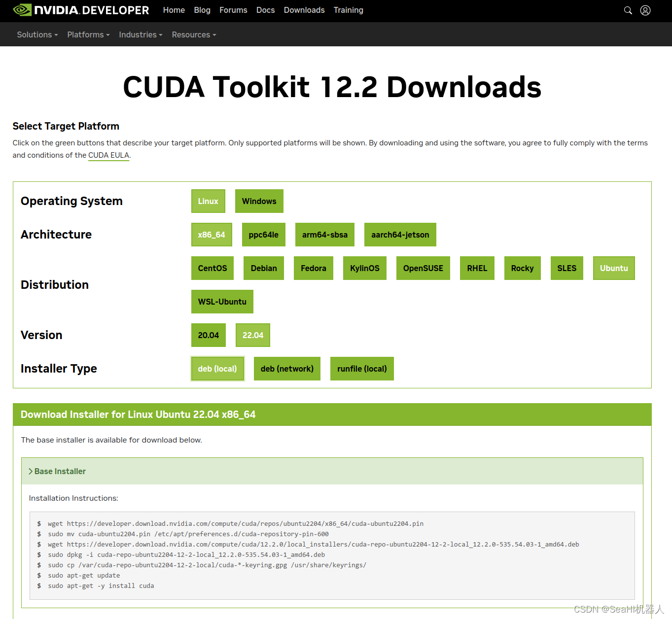Select Windows operating system

click(x=259, y=201)
